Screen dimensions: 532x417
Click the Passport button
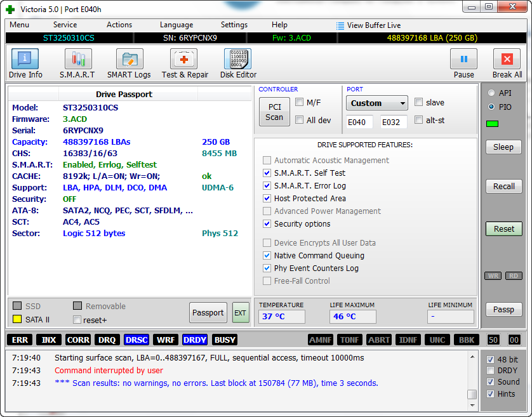tap(208, 312)
